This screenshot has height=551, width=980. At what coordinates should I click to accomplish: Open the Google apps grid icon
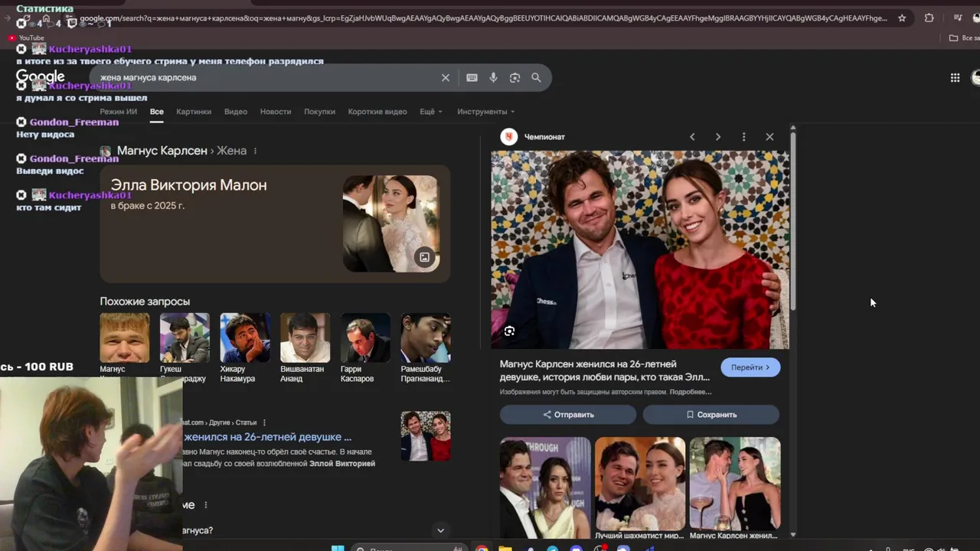click(x=955, y=77)
